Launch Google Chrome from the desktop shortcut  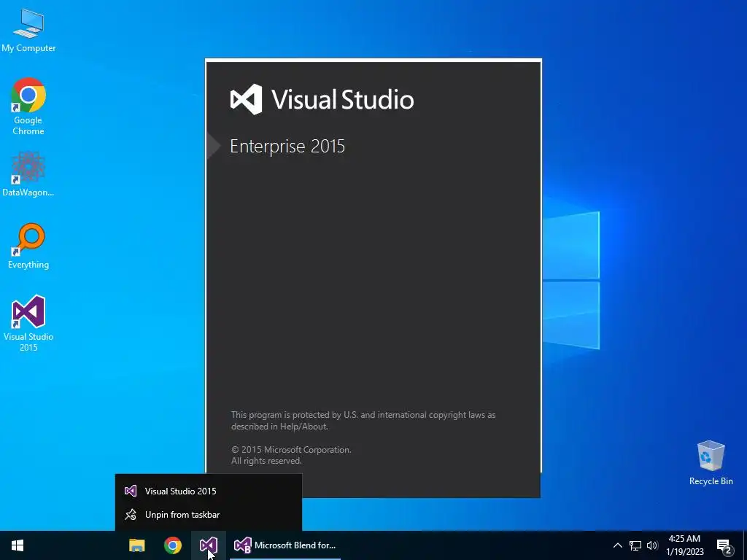click(x=28, y=106)
